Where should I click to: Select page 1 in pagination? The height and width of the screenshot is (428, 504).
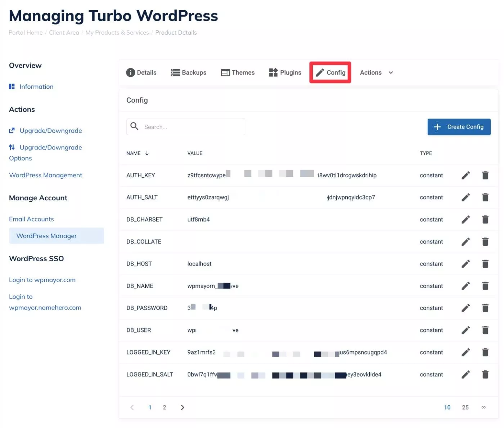point(150,407)
